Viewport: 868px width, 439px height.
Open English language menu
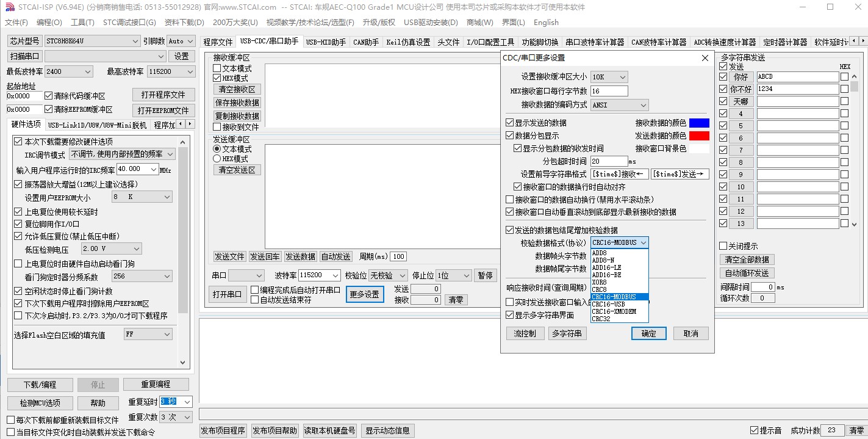click(546, 23)
